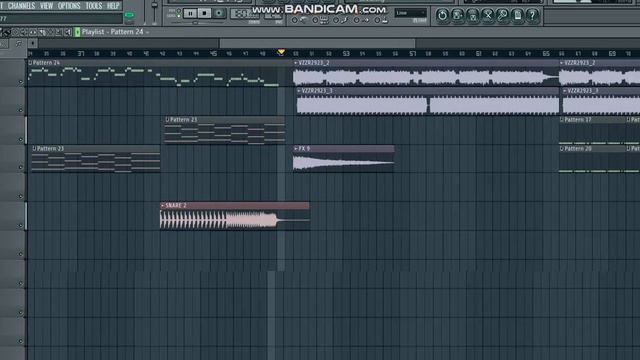Click the master volume fader knob
Image resolution: width=640 pixels, height=360 pixels.
154,6
